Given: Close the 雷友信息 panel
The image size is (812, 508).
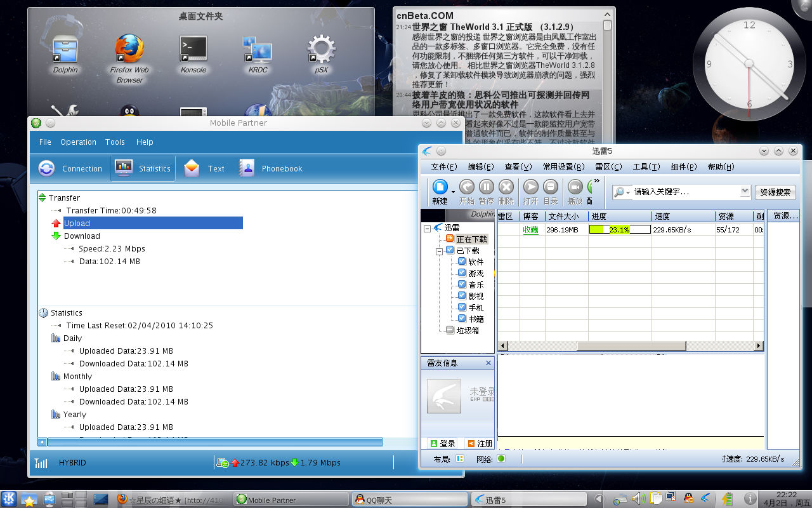Looking at the screenshot, I should pyautogui.click(x=488, y=363).
